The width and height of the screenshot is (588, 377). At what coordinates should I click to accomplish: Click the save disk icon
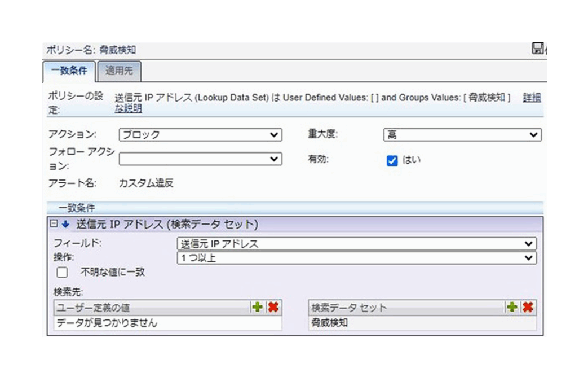point(537,49)
